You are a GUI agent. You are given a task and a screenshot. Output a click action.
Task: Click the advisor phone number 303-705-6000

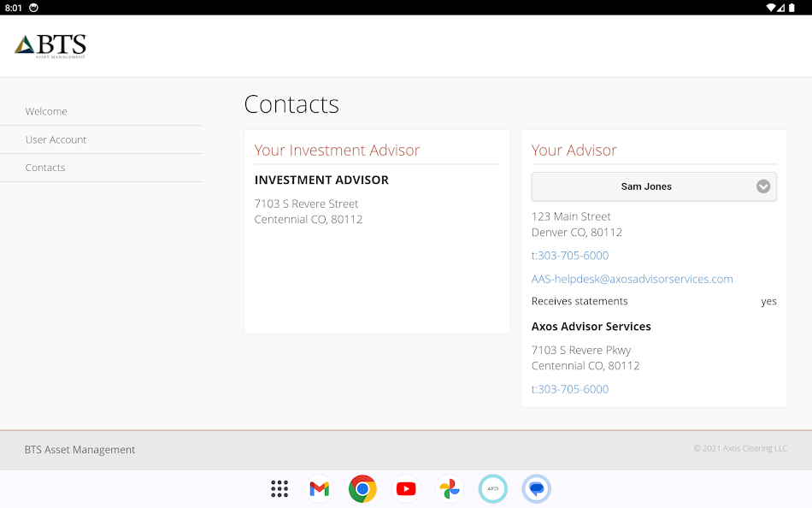pos(570,255)
